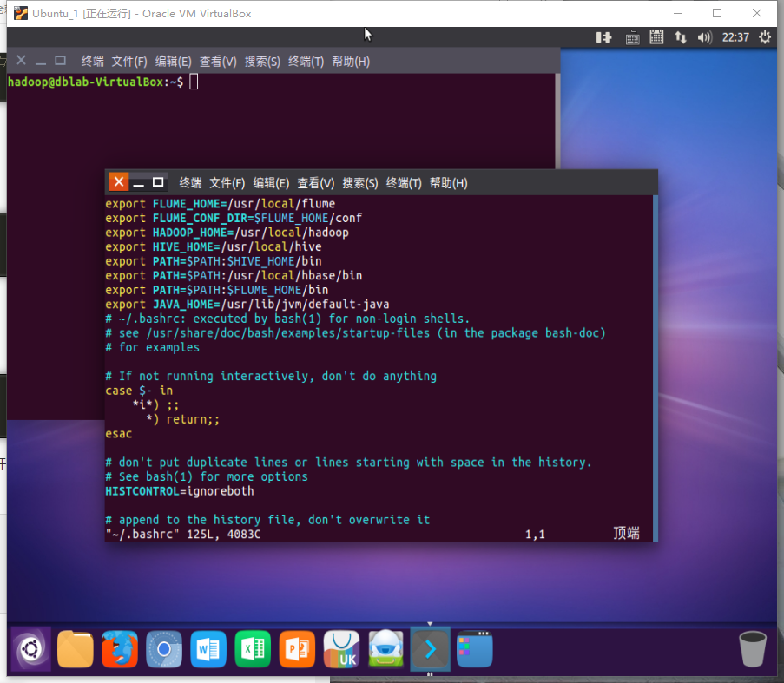
Task: Click the export FLUME_HOME line
Action: coord(220,204)
